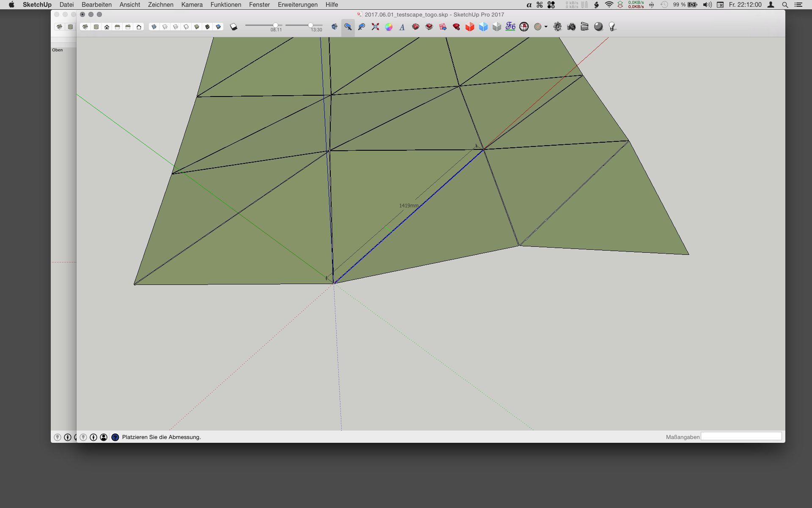Click the F6 plugin icon

tap(510, 27)
